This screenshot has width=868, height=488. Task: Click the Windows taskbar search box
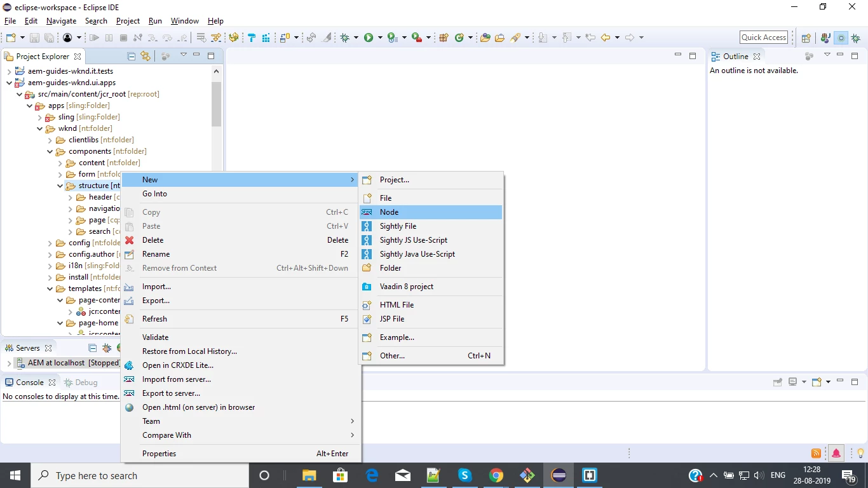coord(139,475)
